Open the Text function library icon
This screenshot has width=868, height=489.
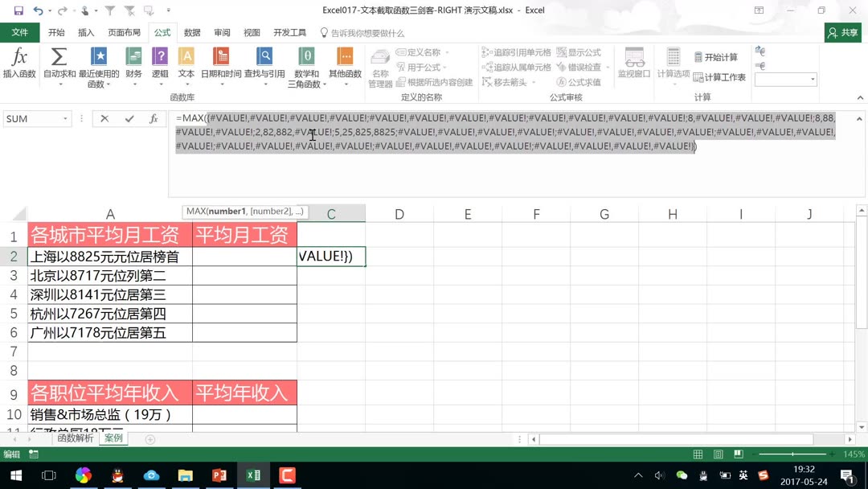pyautogui.click(x=186, y=60)
